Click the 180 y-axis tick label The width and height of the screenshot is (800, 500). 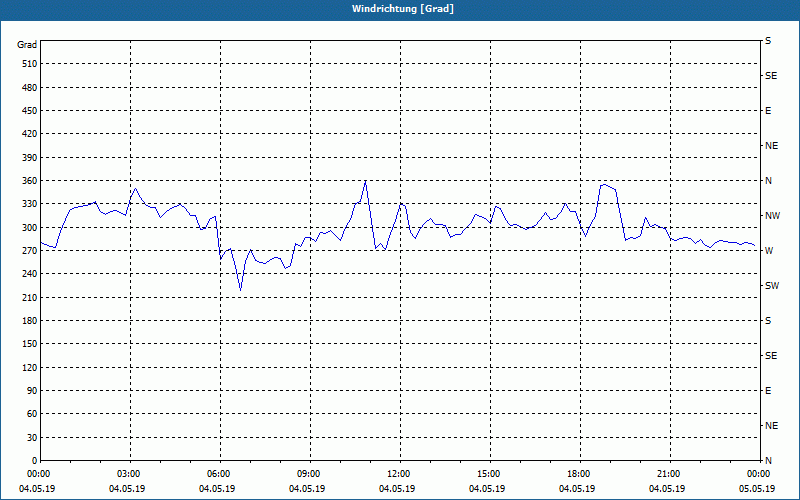click(x=30, y=321)
